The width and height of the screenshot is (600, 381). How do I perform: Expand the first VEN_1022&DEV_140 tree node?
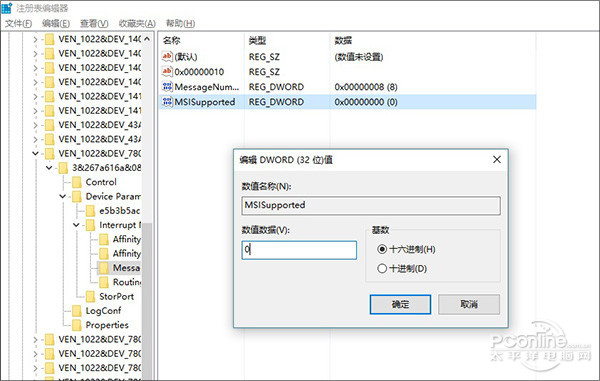pyautogui.click(x=35, y=39)
